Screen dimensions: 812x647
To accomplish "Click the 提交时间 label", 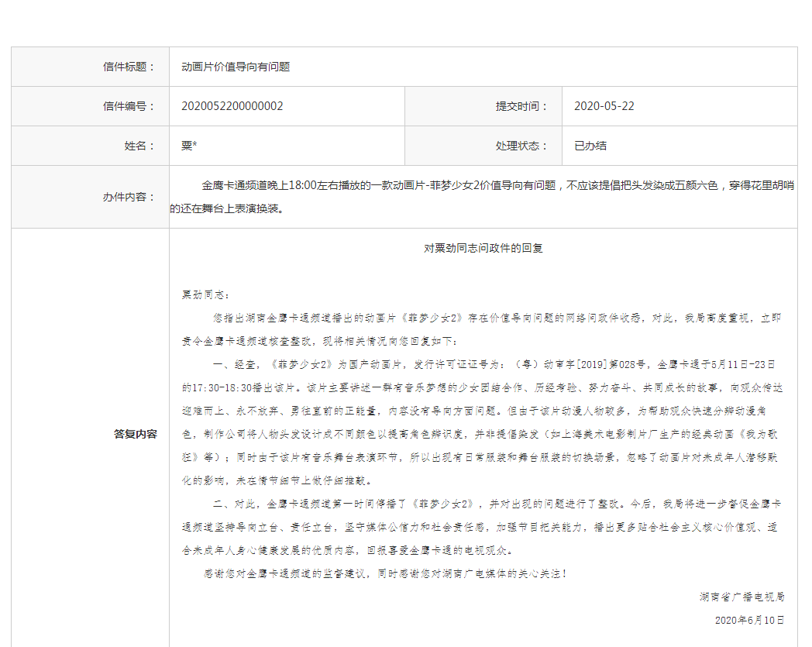I will tap(521, 106).
